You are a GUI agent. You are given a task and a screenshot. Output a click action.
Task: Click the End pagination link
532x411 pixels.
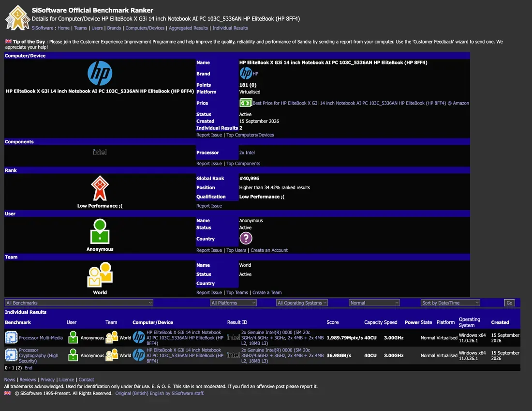point(29,367)
